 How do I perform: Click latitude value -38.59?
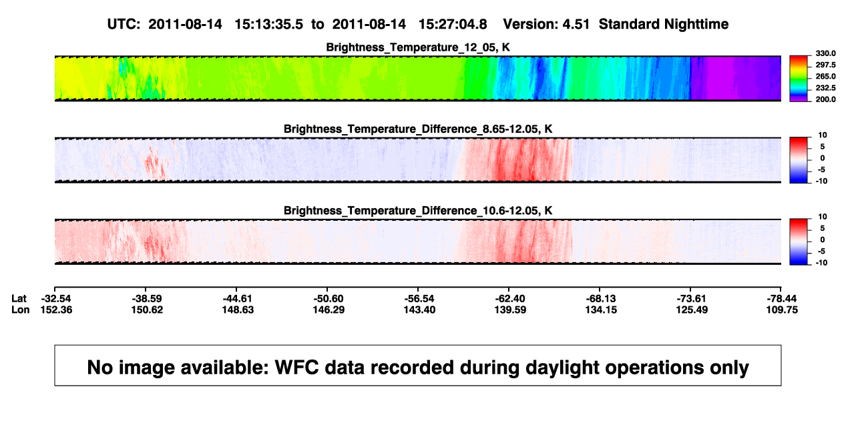point(146,298)
